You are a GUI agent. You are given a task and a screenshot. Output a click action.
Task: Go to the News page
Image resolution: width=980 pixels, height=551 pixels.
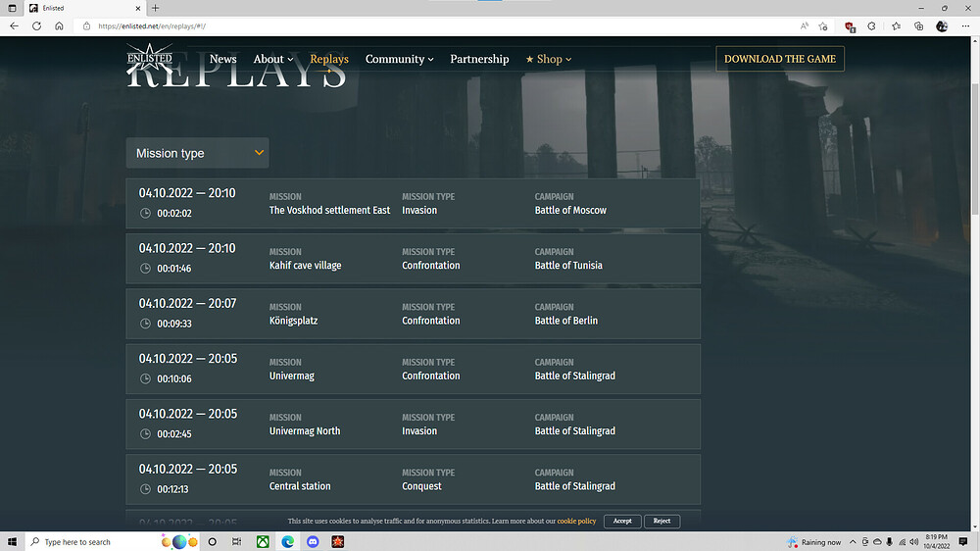tap(222, 59)
